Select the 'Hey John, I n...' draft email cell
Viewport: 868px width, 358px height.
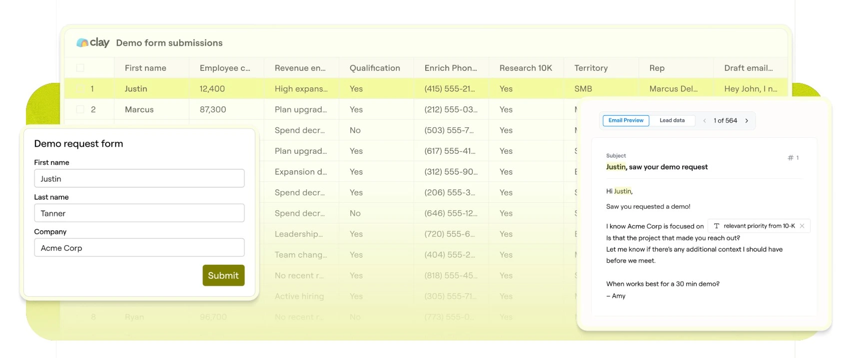[x=751, y=89]
